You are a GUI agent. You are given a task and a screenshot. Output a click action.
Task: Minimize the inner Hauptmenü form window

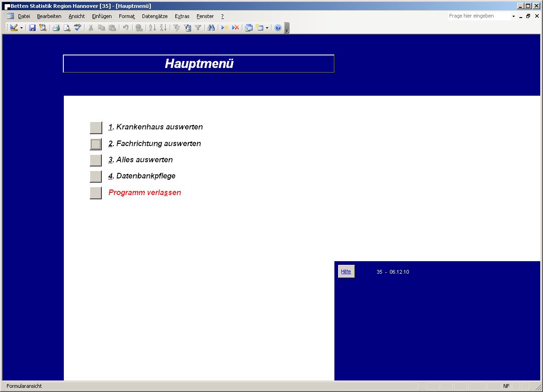point(520,16)
